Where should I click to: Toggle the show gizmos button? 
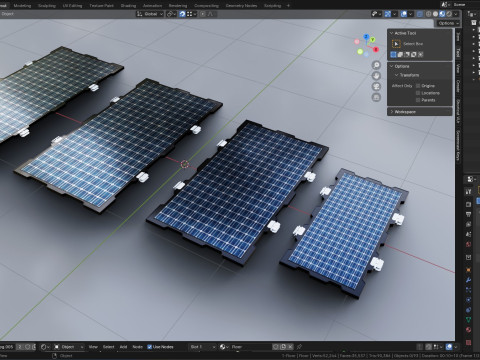(387, 14)
